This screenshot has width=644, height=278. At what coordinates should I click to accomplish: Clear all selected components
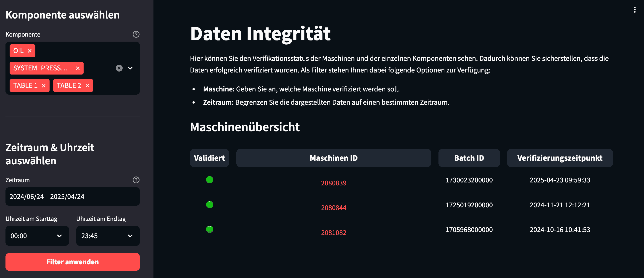click(x=119, y=68)
